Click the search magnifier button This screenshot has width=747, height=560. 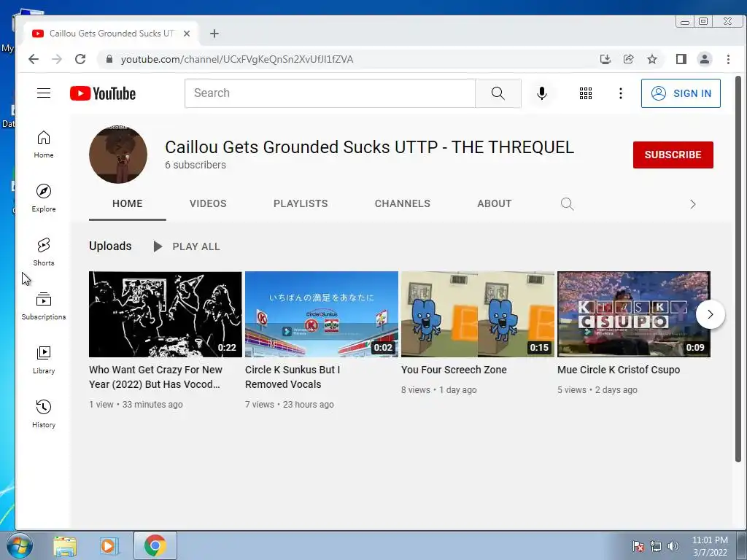click(498, 93)
